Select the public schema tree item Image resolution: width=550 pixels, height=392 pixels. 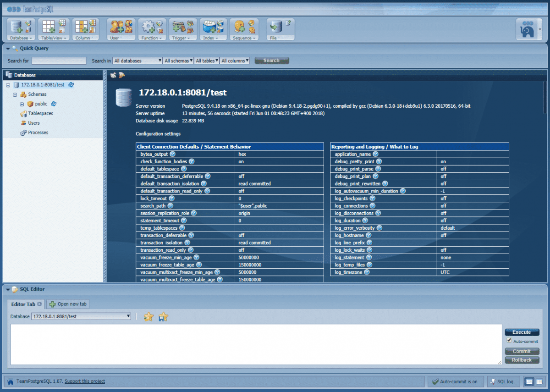click(x=41, y=104)
